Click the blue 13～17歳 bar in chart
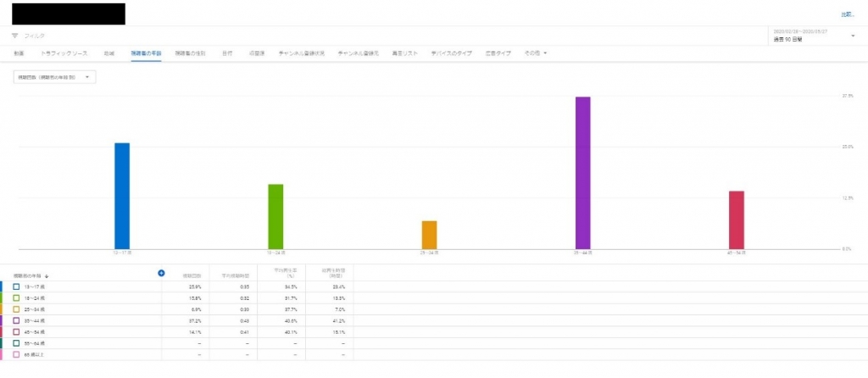Viewport: 868px width, 378px height. tap(122, 196)
